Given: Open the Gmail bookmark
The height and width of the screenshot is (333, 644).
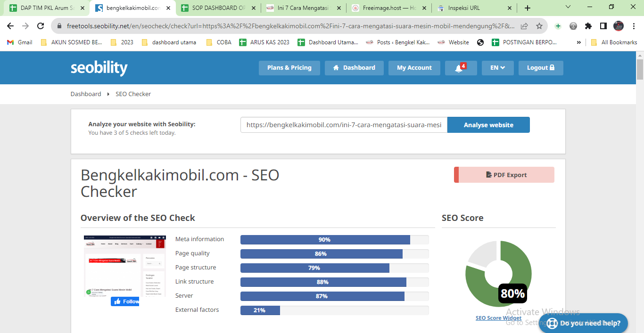Looking at the screenshot, I should [x=20, y=42].
